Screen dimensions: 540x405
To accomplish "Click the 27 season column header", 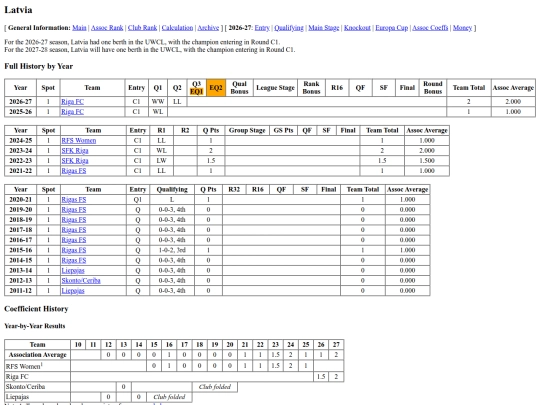I will pyautogui.click(x=336, y=344).
